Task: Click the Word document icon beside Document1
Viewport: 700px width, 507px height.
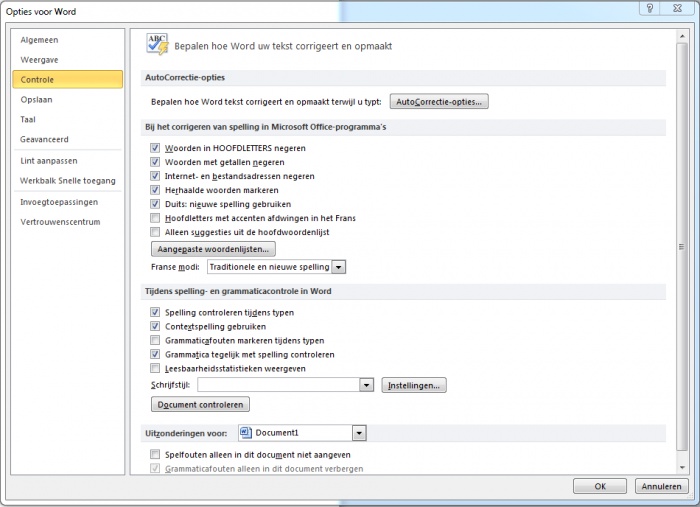Action: [246, 432]
